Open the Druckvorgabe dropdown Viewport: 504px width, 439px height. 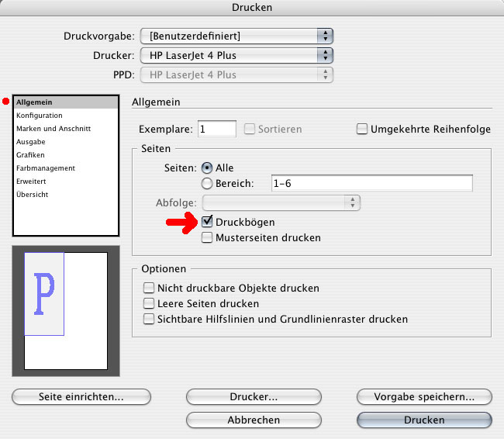[236, 36]
